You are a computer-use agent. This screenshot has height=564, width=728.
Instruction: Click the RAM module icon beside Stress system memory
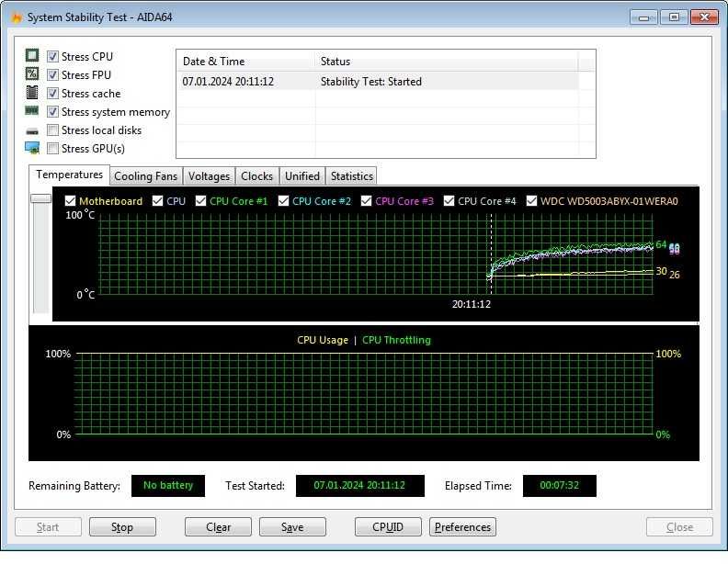pos(32,110)
